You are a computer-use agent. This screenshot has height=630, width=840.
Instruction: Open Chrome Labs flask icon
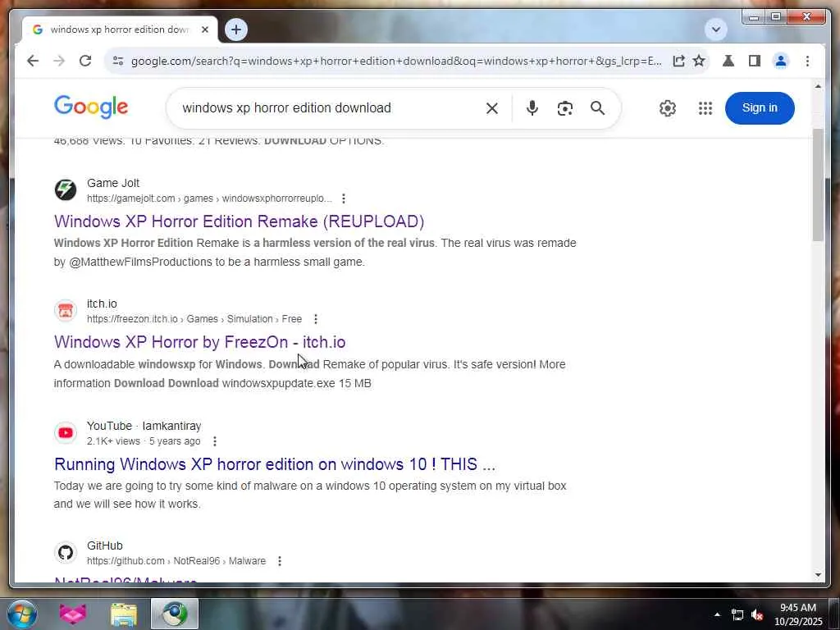(x=728, y=61)
